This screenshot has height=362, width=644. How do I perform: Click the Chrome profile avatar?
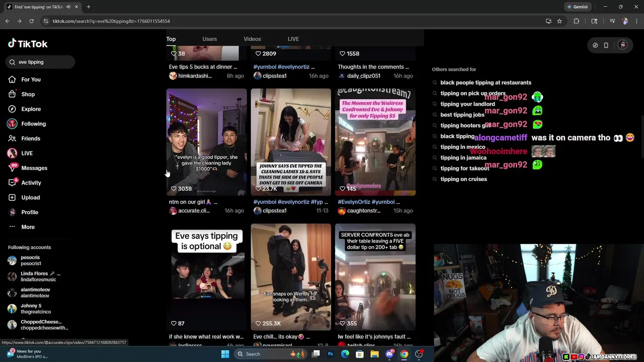point(625,21)
